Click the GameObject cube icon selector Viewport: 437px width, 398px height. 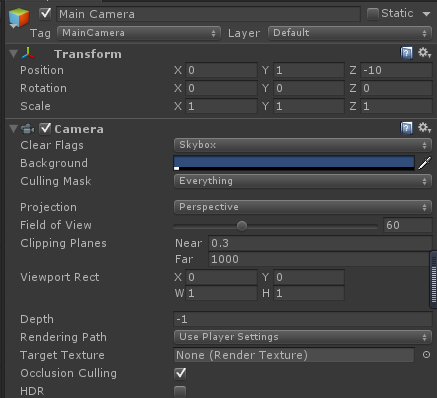click(19, 18)
